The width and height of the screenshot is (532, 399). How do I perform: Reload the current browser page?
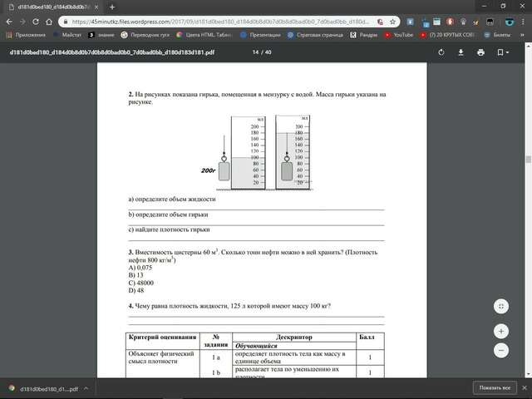coord(36,22)
